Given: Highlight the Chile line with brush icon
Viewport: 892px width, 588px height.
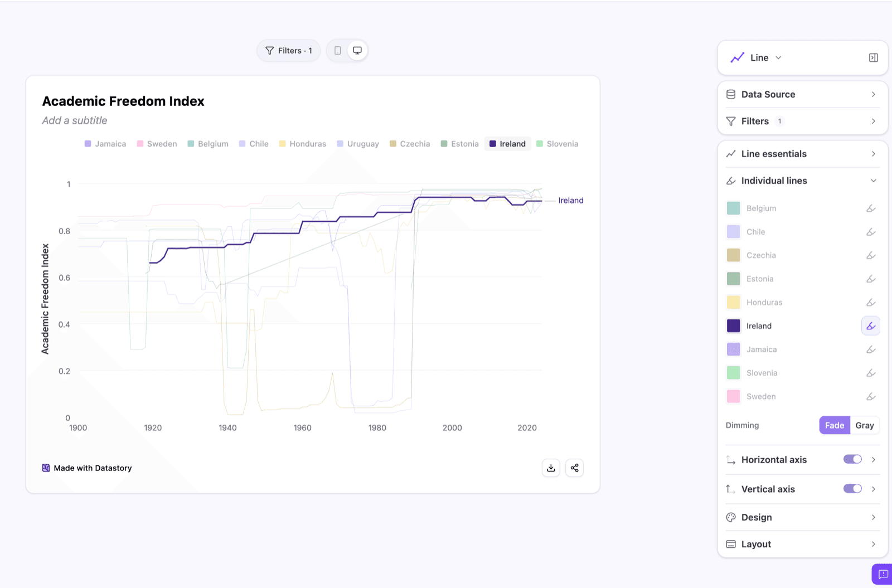Looking at the screenshot, I should pyautogui.click(x=871, y=232).
